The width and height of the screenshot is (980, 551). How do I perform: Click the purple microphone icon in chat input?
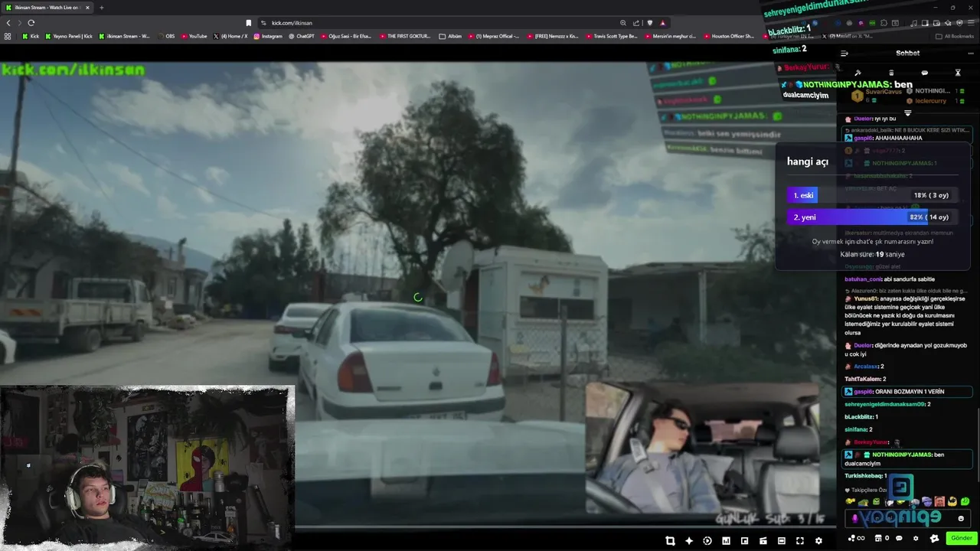coord(855,518)
